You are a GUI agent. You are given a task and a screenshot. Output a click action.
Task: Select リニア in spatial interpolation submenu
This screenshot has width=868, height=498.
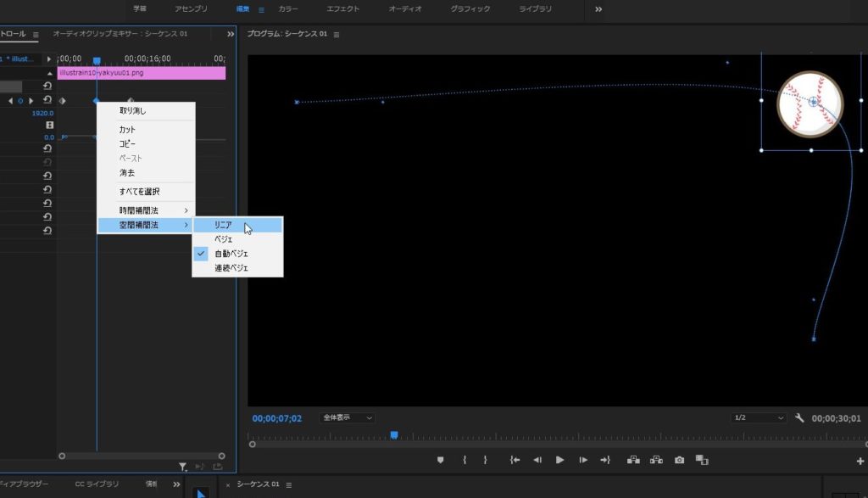pyautogui.click(x=224, y=225)
